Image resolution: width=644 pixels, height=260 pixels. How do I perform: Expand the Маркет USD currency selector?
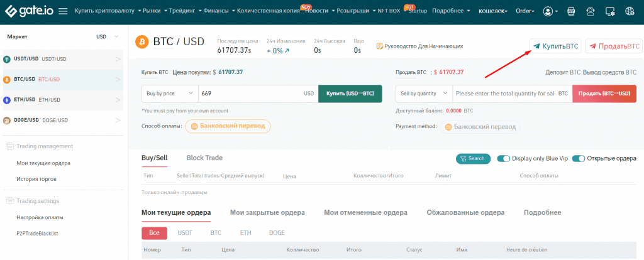point(107,37)
